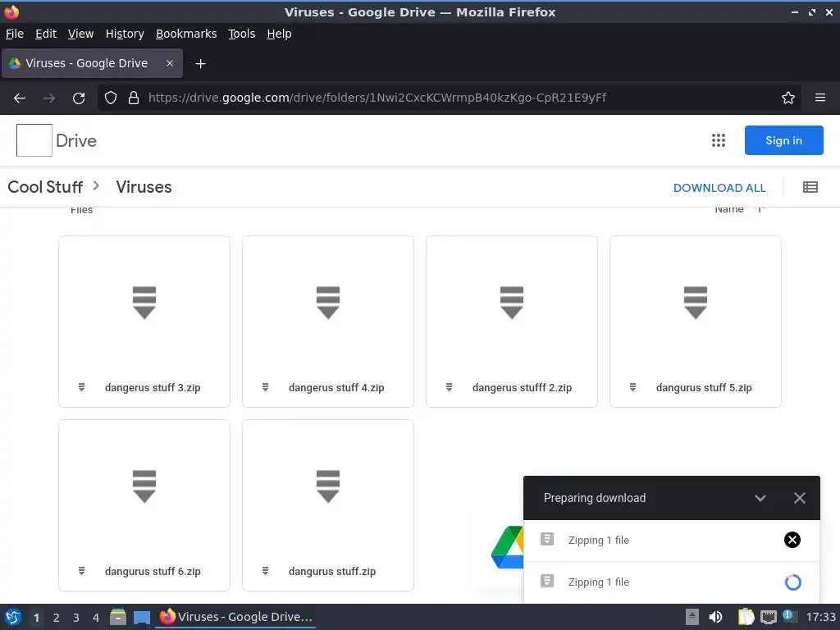This screenshot has height=630, width=840.
Task: Click small archive icon beside dangurus stuff.zip
Action: click(265, 571)
